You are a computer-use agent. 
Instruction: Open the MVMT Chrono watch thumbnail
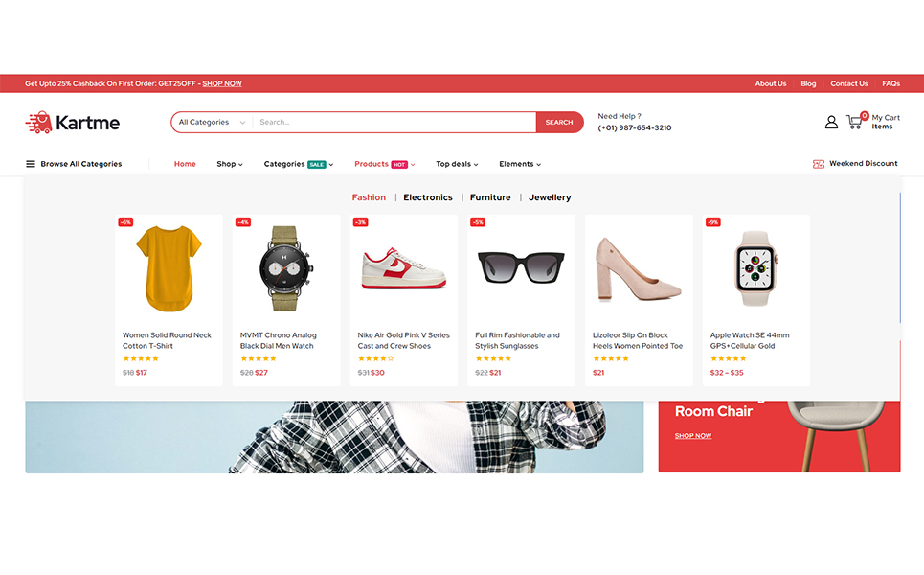(285, 267)
